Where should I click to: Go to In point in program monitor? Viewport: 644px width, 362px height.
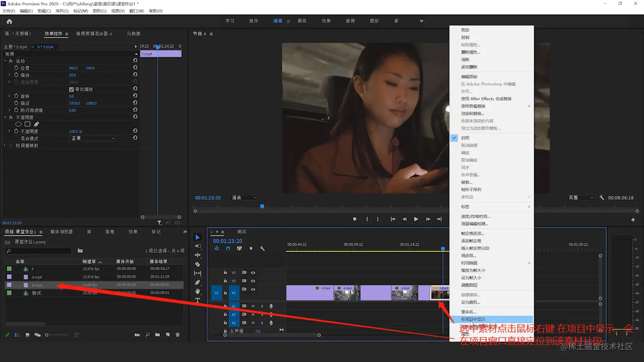coord(393,219)
